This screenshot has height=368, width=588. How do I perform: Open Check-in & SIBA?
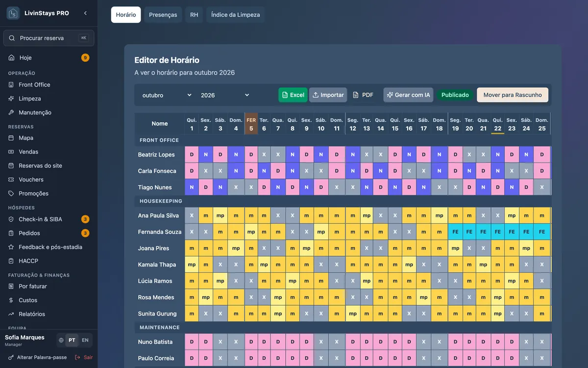point(49,219)
